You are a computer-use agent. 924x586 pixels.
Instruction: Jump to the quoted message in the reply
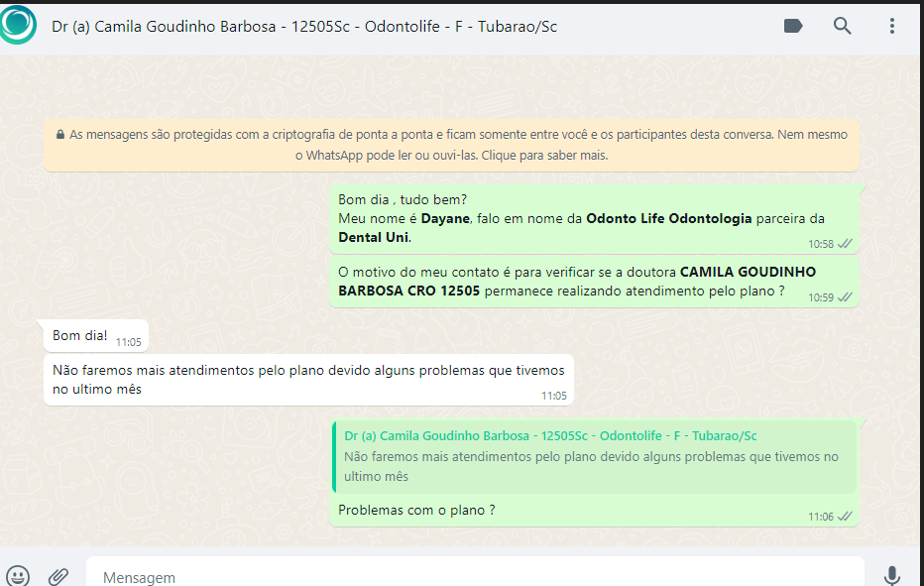[594, 457]
